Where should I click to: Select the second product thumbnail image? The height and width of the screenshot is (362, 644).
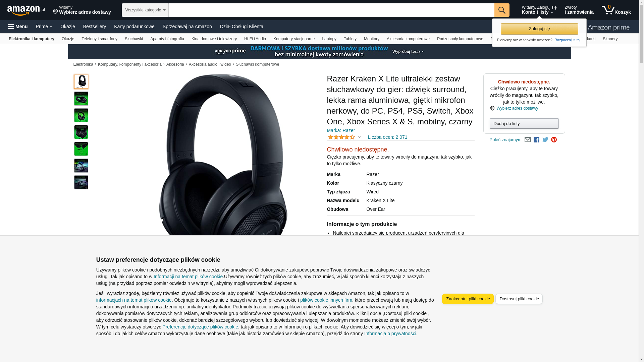pyautogui.click(x=81, y=99)
